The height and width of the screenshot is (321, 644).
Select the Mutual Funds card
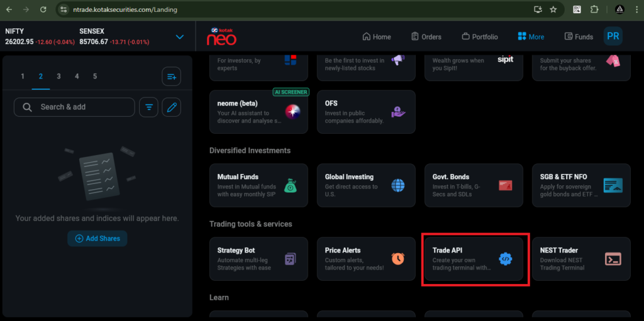[x=258, y=185]
